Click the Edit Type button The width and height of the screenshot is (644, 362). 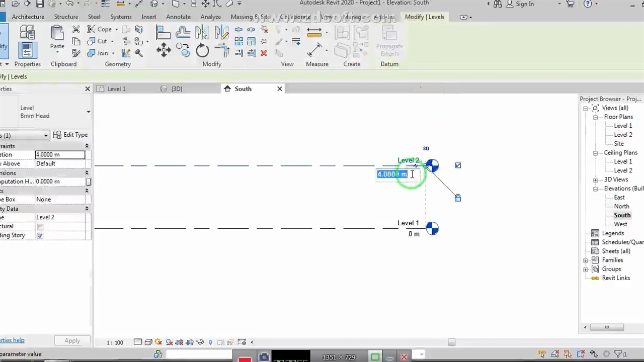pos(71,135)
